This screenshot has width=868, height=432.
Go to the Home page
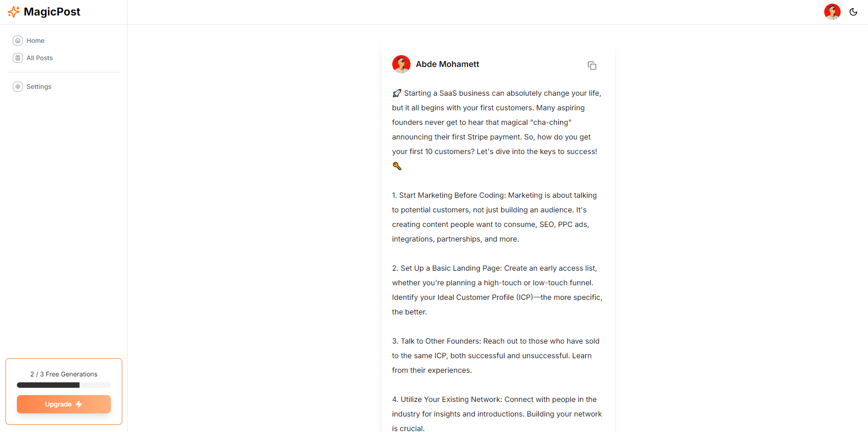pyautogui.click(x=35, y=41)
